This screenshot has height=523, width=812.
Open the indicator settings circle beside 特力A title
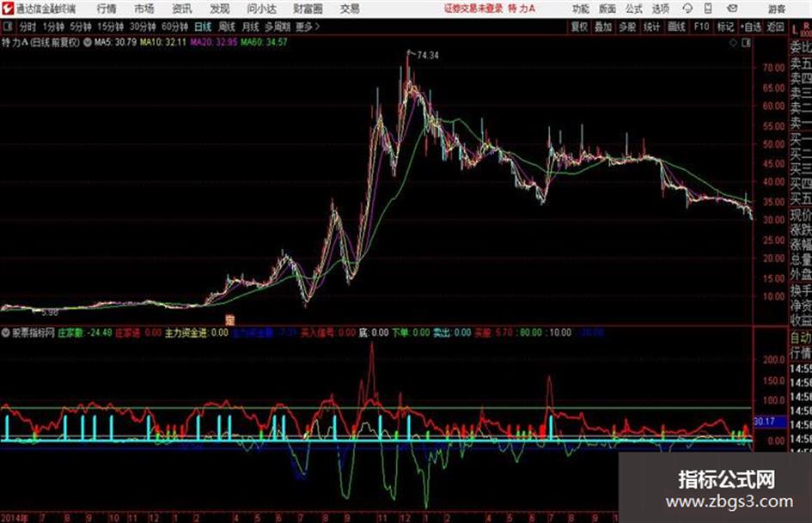pyautogui.click(x=87, y=42)
